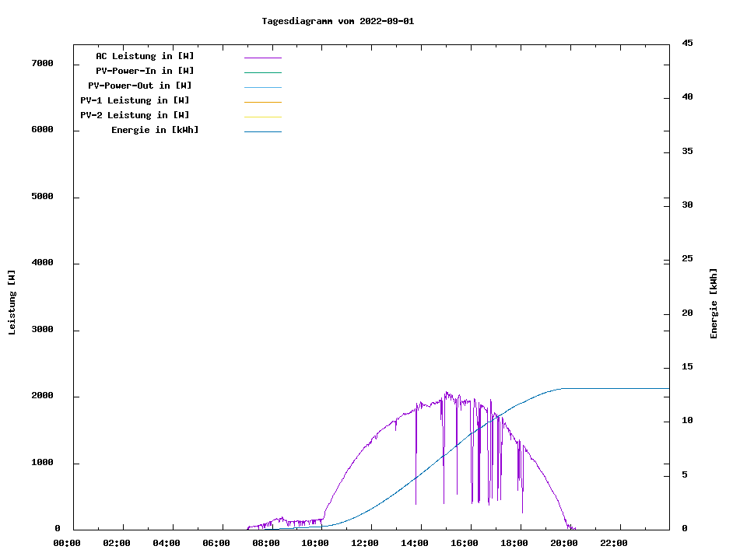Click the left axis title "Leistung [W]"
The image size is (747, 560).
coord(12,303)
